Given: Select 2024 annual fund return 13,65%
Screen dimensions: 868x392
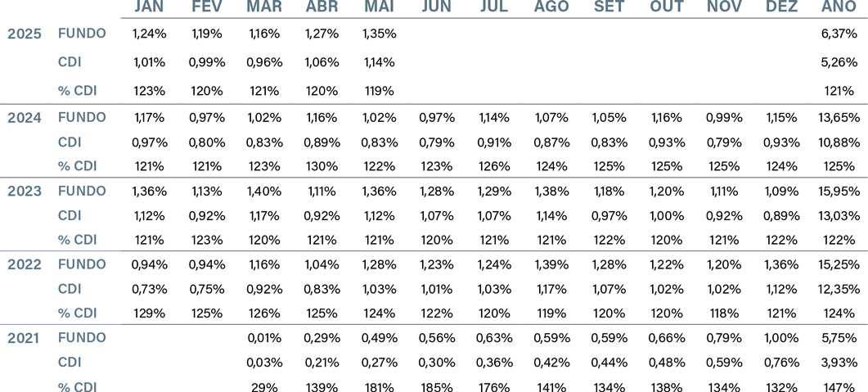Looking at the screenshot, I should (x=839, y=117).
